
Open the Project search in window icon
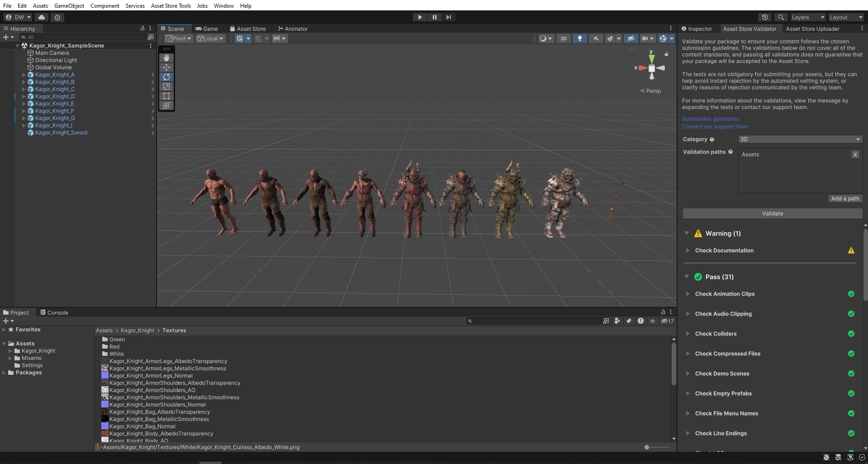[x=606, y=321]
